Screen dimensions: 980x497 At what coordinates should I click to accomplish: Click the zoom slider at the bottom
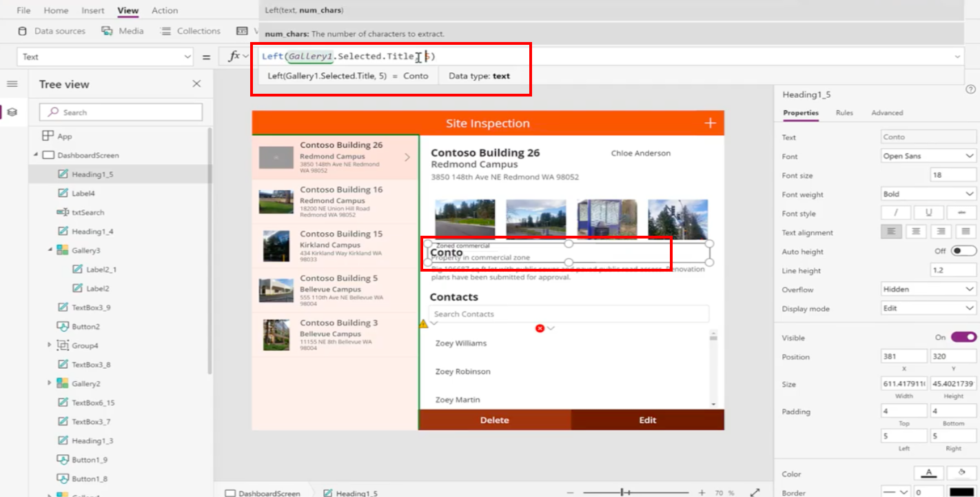click(x=635, y=492)
